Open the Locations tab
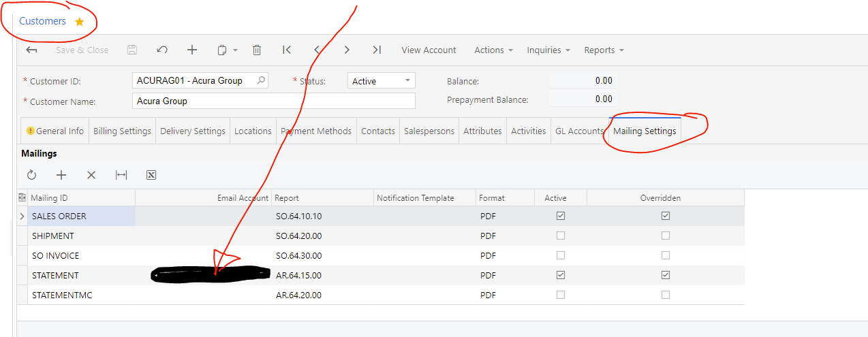The image size is (868, 337). tap(253, 131)
